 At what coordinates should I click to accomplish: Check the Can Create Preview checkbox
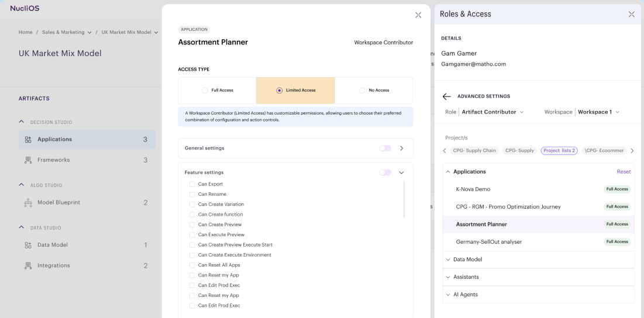point(192,224)
